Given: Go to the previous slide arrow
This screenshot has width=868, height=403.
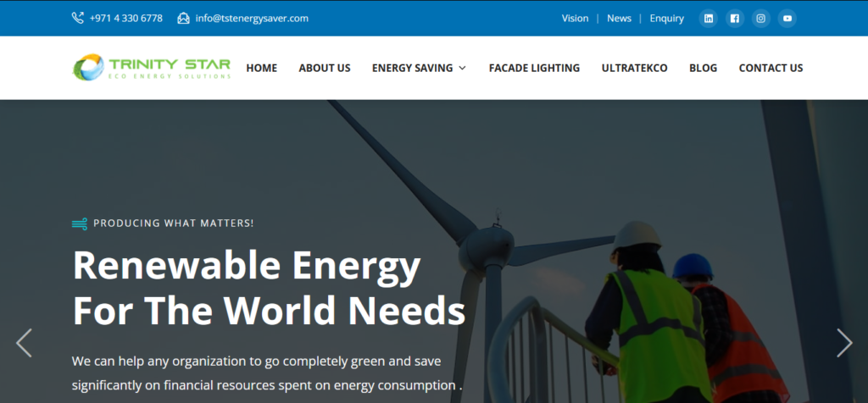Looking at the screenshot, I should (24, 343).
